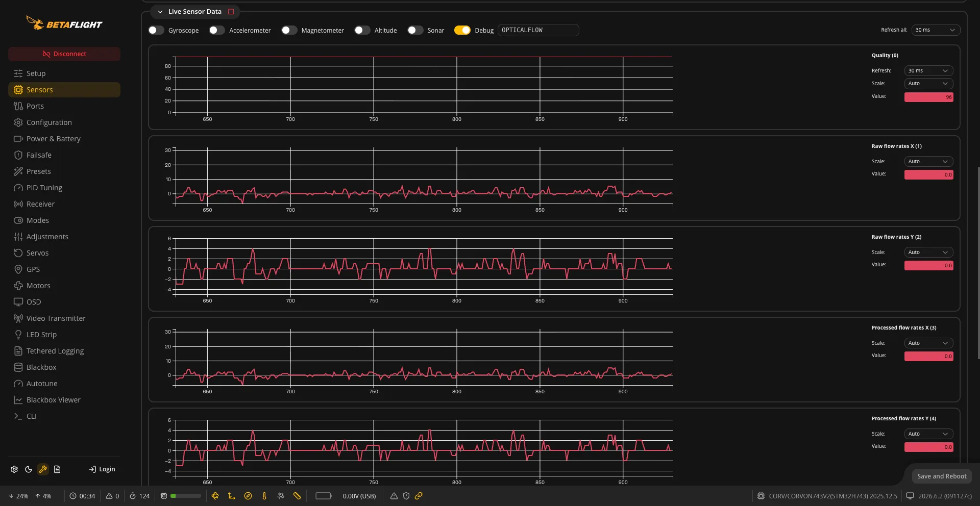Enable the Gyroscope graph toggle
Image resolution: width=980 pixels, height=506 pixels.
click(156, 31)
